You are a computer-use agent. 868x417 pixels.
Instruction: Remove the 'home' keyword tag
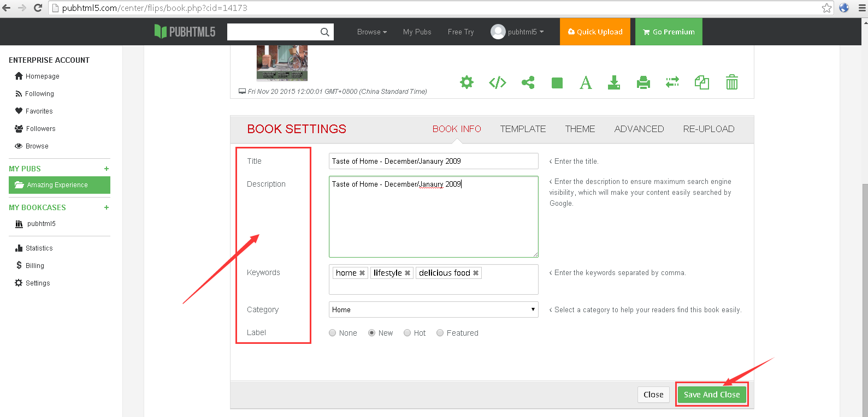coord(362,273)
